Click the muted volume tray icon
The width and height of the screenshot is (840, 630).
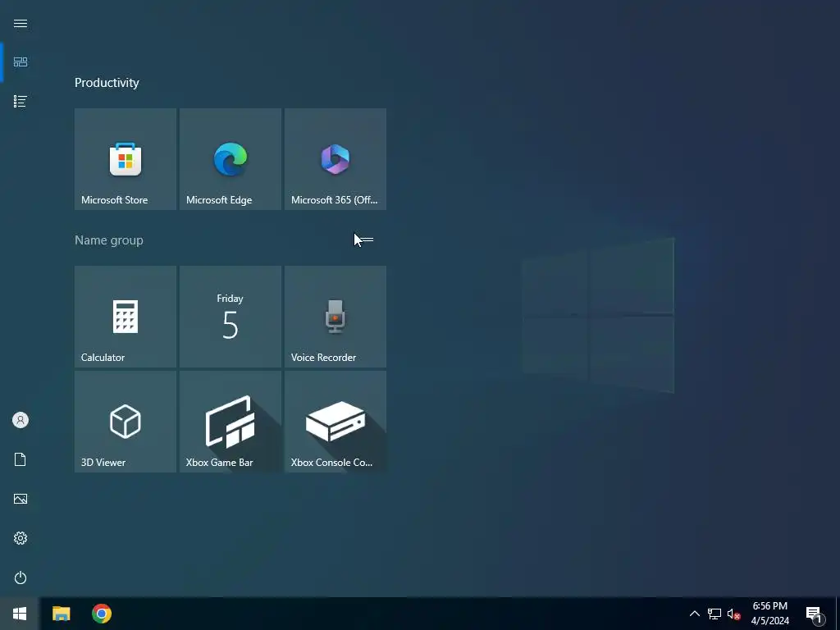point(734,614)
